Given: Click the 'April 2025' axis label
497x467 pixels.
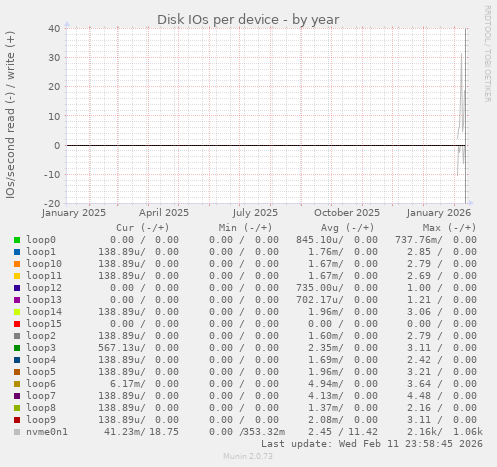Looking at the screenshot, I should click(x=164, y=213).
